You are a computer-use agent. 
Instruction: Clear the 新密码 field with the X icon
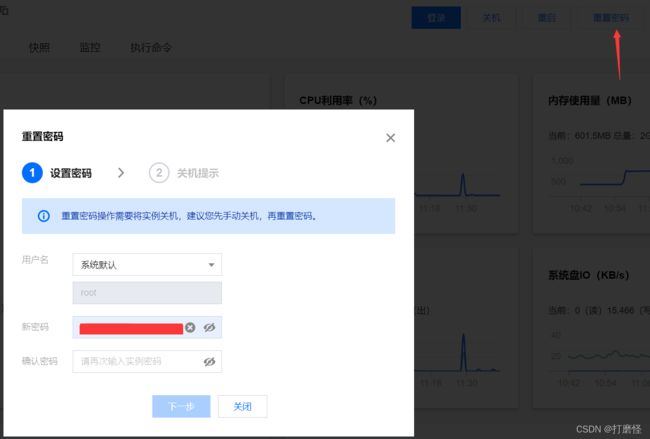tap(190, 327)
